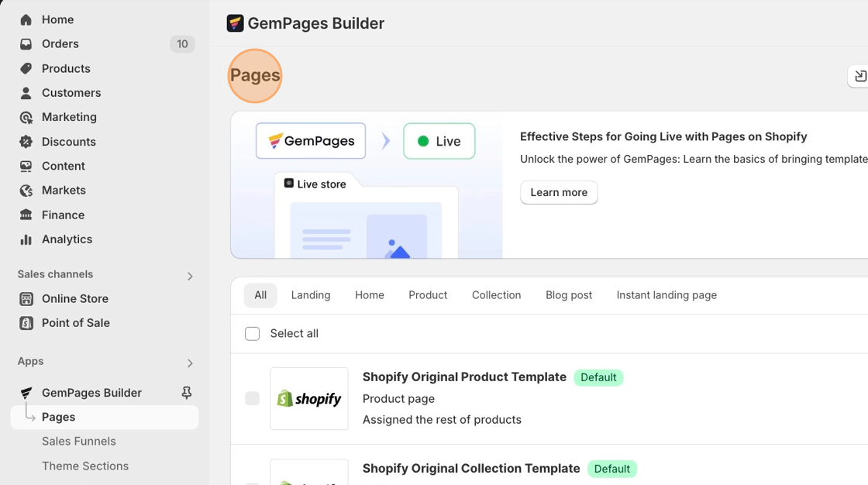Screen dimensions: 868x485
Task: Click the Online Store storefront icon
Action: tap(26, 299)
